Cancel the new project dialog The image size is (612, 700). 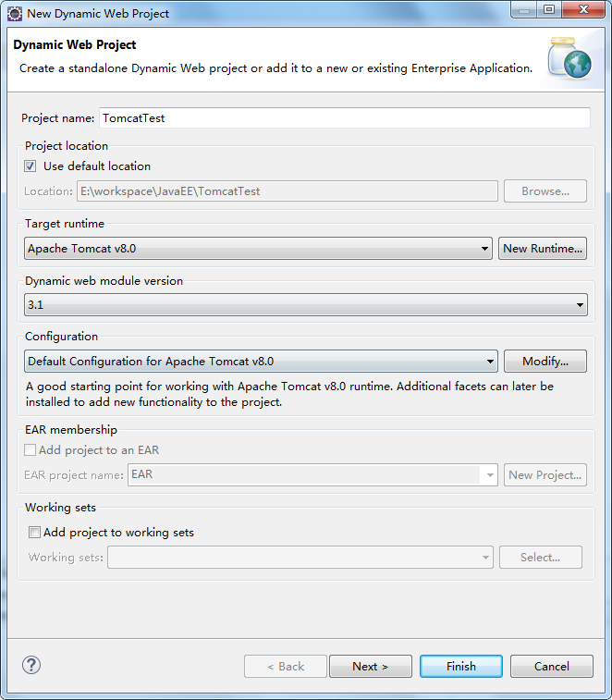coord(552,666)
